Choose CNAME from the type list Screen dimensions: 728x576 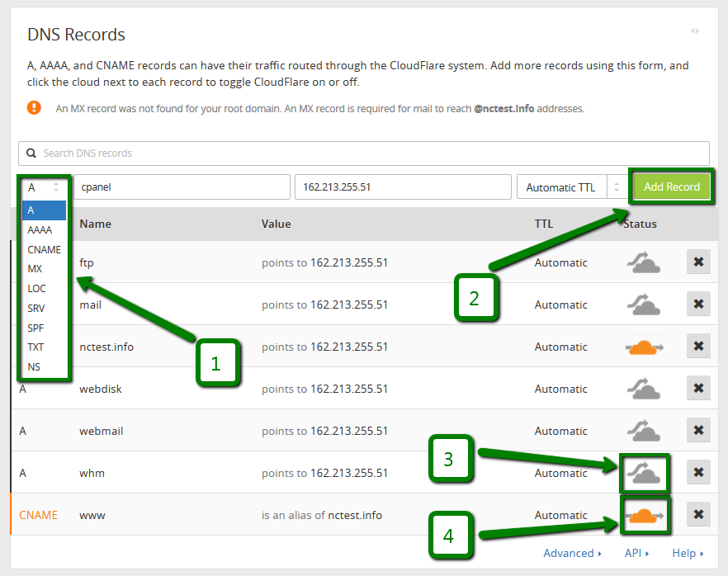pyautogui.click(x=45, y=249)
